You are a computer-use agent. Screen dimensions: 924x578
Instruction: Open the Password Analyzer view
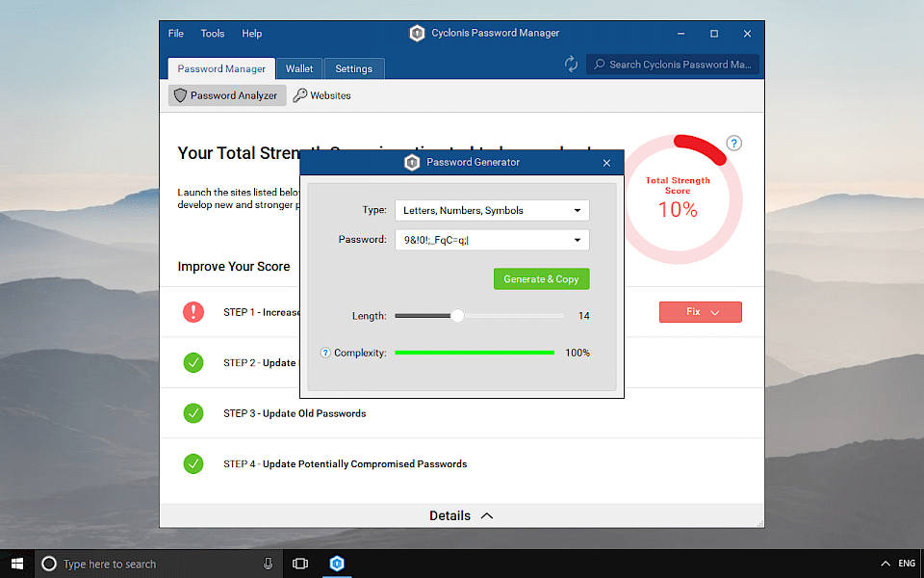point(227,95)
